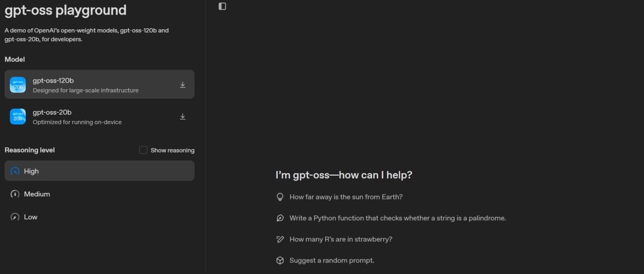This screenshot has width=644, height=274.
Task: Click the Low reasoning gauge icon
Action: coord(15,217)
